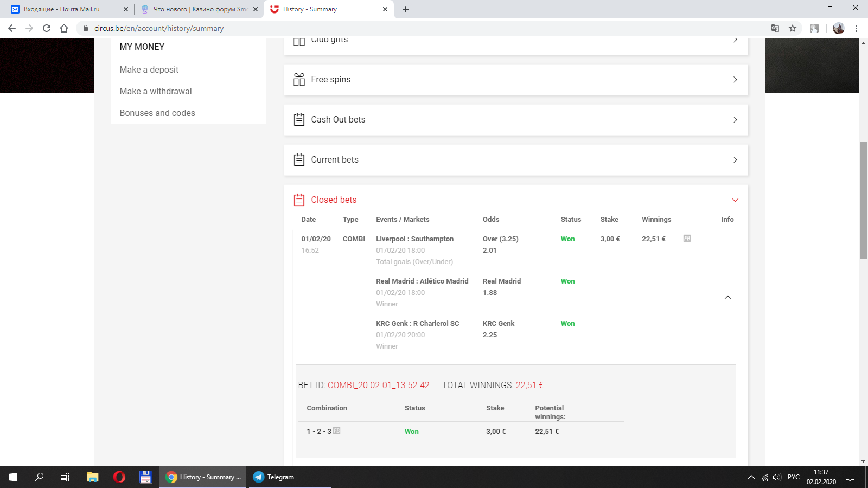This screenshot has width=868, height=488.
Task: Open Task View on taskbar
Action: coord(65,477)
